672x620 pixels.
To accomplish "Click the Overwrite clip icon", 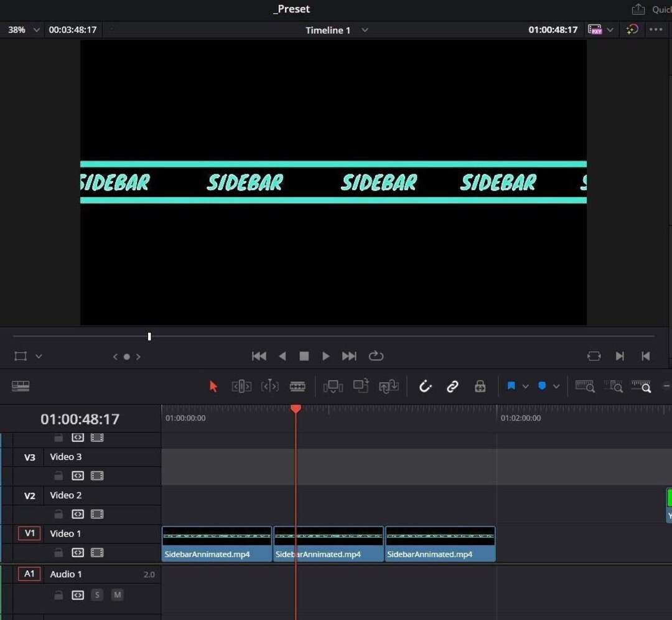I will 361,386.
